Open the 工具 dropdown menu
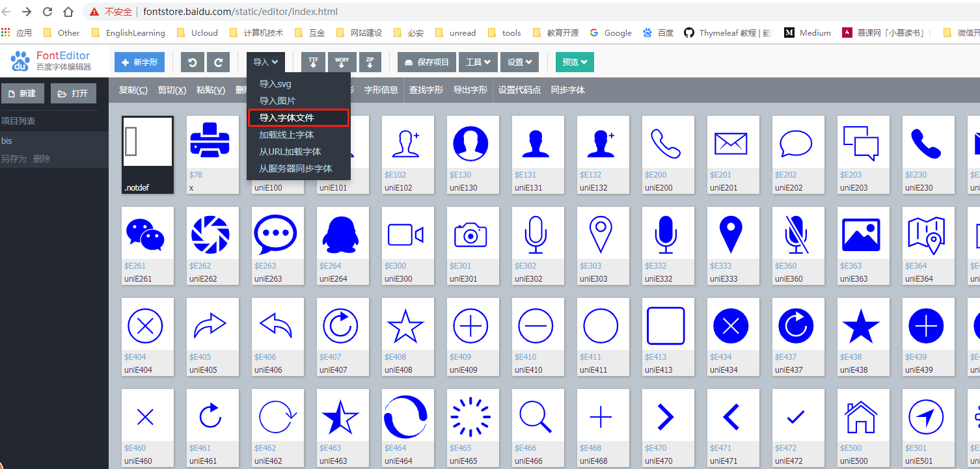The width and height of the screenshot is (980, 469). pyautogui.click(x=478, y=62)
